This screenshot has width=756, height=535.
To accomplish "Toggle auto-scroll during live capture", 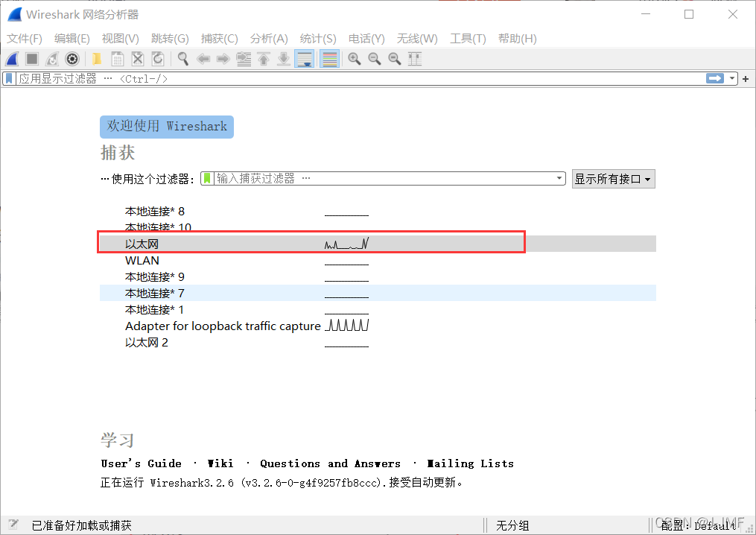I will 304,59.
